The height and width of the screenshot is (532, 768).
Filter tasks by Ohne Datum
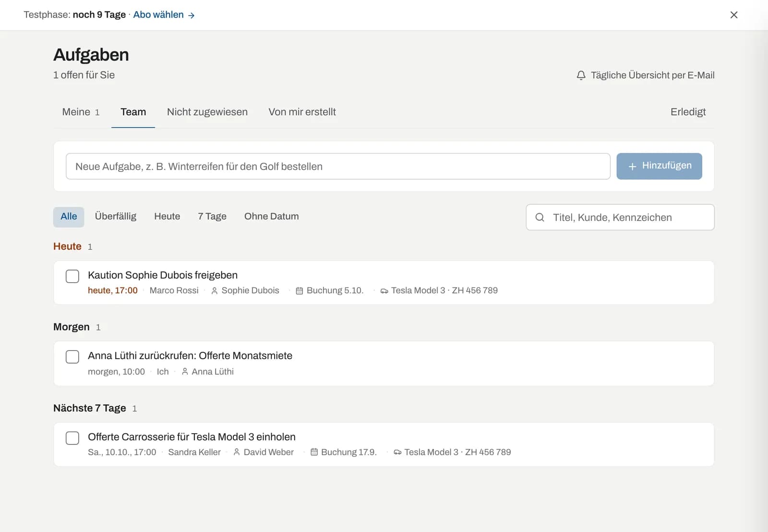[271, 217]
